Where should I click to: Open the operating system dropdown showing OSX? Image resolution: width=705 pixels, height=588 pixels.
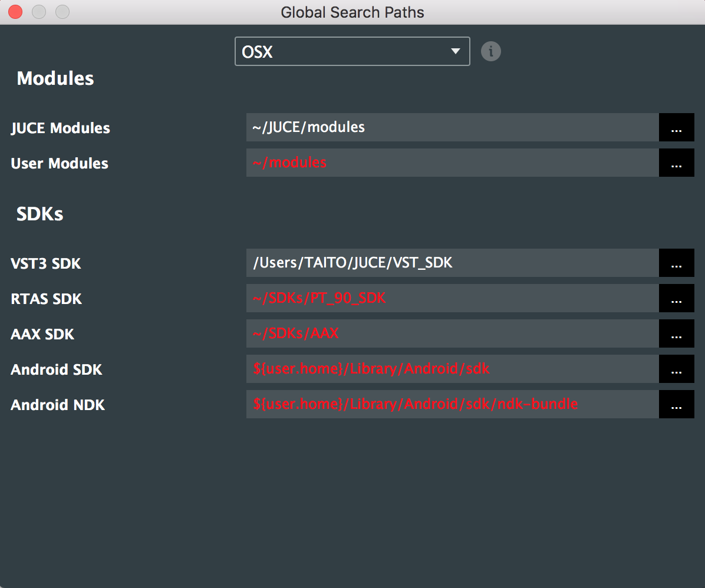click(x=352, y=51)
